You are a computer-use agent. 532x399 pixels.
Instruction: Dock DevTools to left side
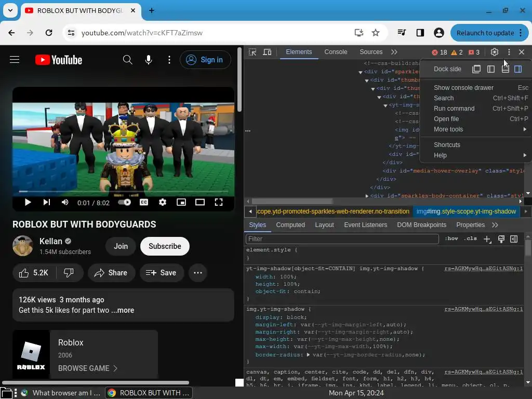pos(491,69)
